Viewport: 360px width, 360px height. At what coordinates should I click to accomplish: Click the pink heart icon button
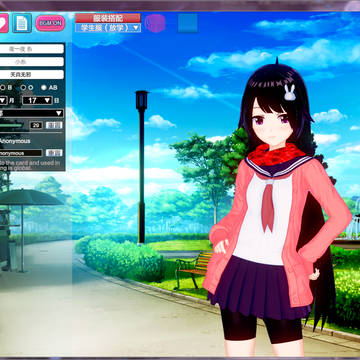tap(4, 23)
